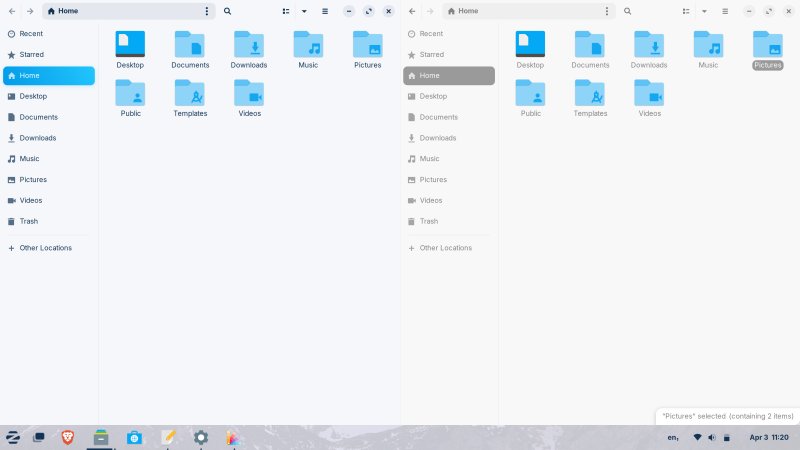Open the Public folder in the right window
The height and width of the screenshot is (450, 800).
coord(530,96)
